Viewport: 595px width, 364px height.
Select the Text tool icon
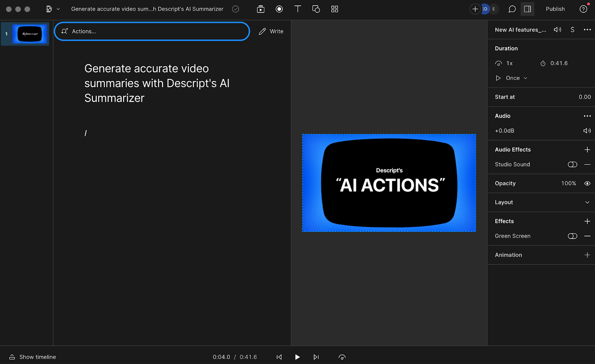point(297,9)
